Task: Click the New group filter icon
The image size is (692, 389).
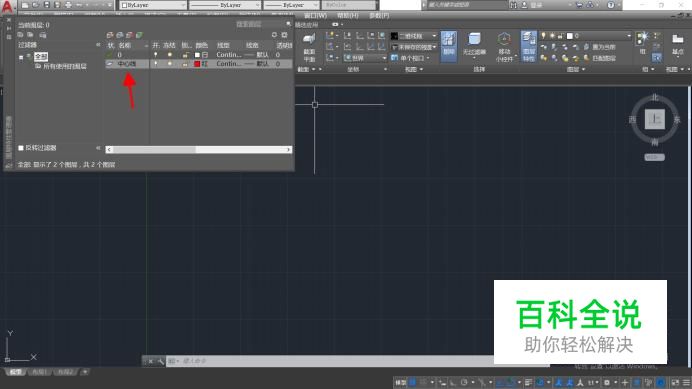Action: point(30,35)
